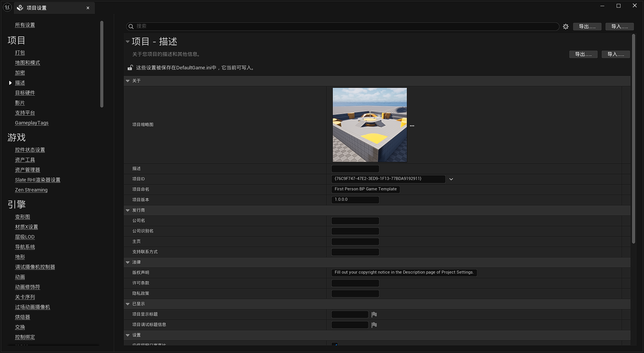The width and height of the screenshot is (644, 353).
Task: Click 导入 button next to the search bar
Action: tap(620, 27)
